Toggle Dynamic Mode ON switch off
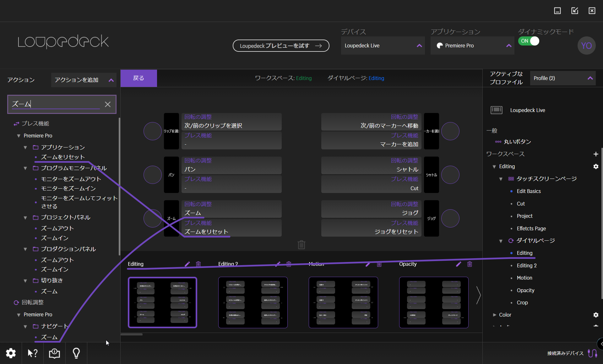The width and height of the screenshot is (603, 364). [529, 41]
